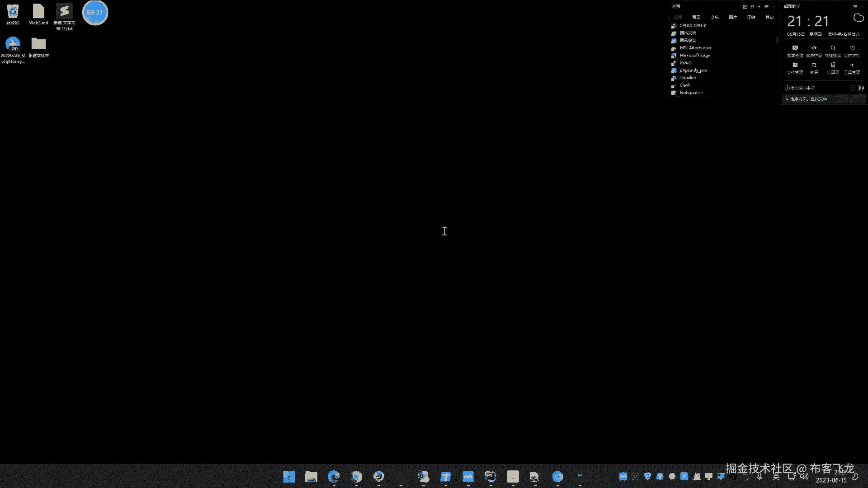Collapse the desktop assistant panel chevron
The height and width of the screenshot is (488, 868).
coord(862,7)
